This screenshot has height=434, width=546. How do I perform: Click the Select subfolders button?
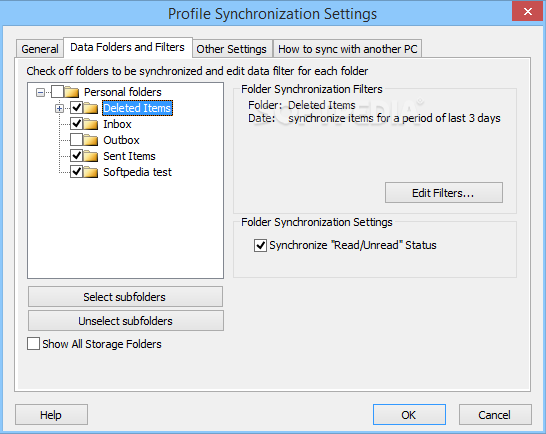pyautogui.click(x=125, y=297)
